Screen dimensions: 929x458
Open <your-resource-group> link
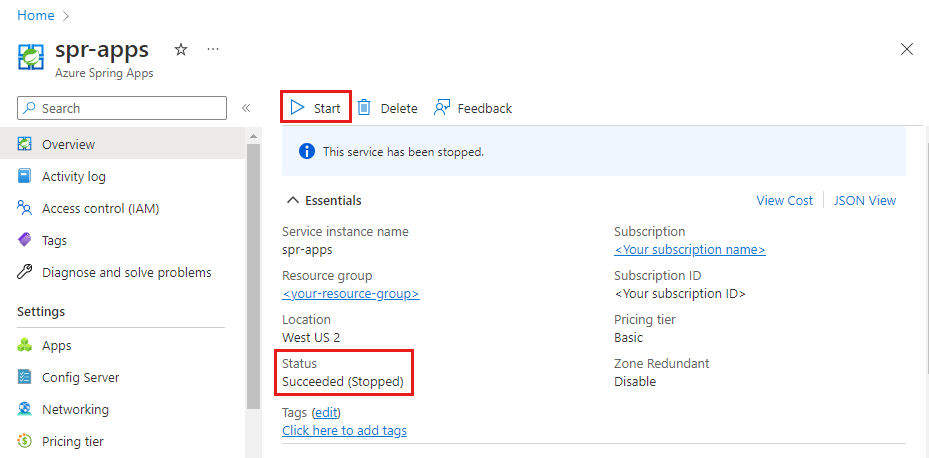point(351,293)
